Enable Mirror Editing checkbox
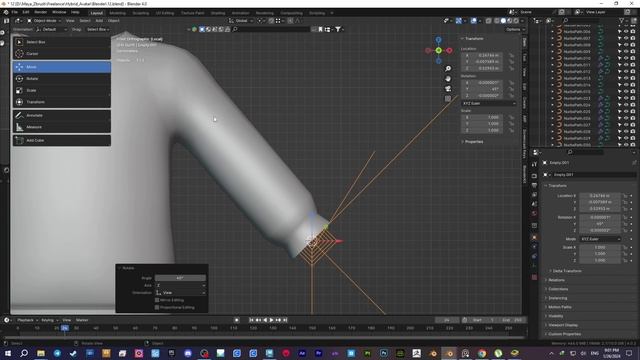Screen dimensions: 640x360 coord(157,300)
